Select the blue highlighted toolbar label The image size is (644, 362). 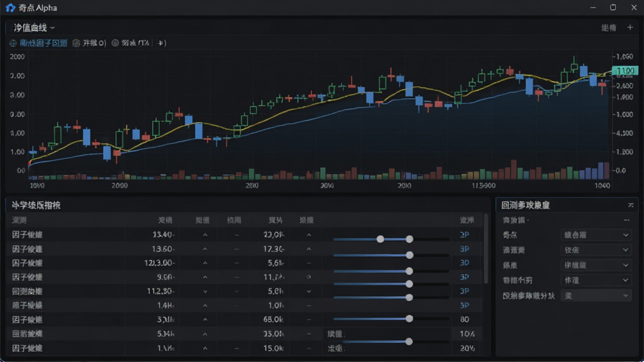coord(43,43)
